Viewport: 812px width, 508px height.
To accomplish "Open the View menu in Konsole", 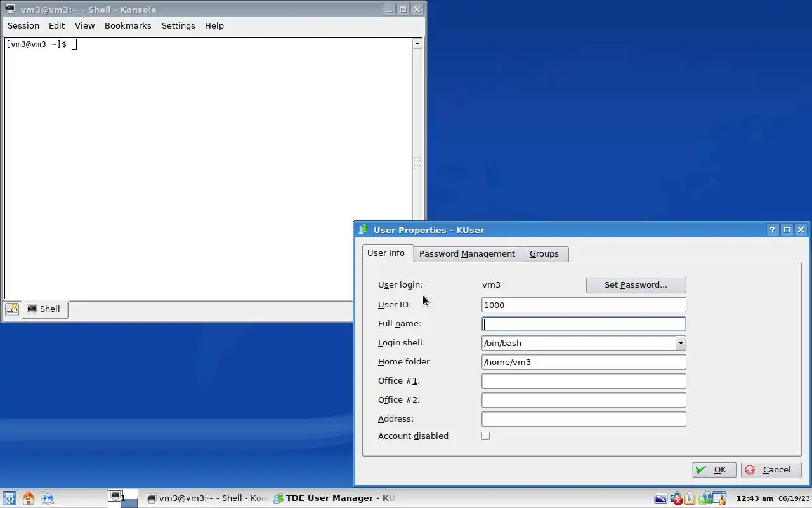I will [84, 26].
